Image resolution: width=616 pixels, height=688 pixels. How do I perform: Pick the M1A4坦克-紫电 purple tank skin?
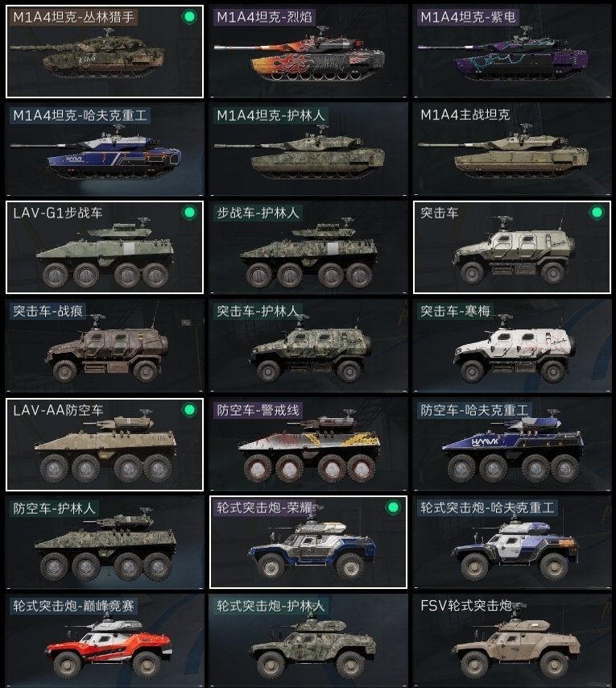click(512, 52)
